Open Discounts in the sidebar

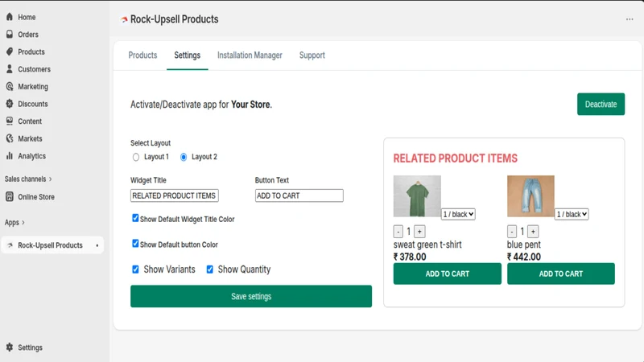pyautogui.click(x=33, y=104)
